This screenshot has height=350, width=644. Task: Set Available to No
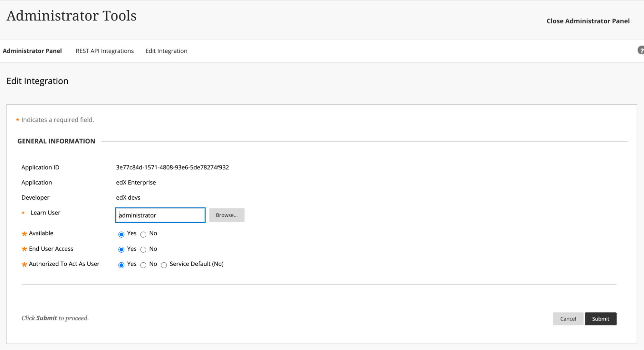pos(143,234)
